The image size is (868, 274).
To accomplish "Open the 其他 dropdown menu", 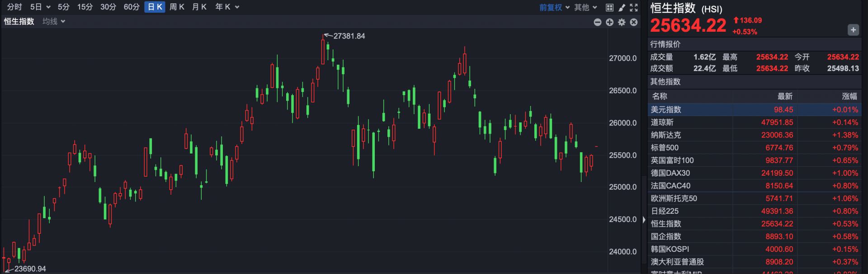I will (x=585, y=7).
